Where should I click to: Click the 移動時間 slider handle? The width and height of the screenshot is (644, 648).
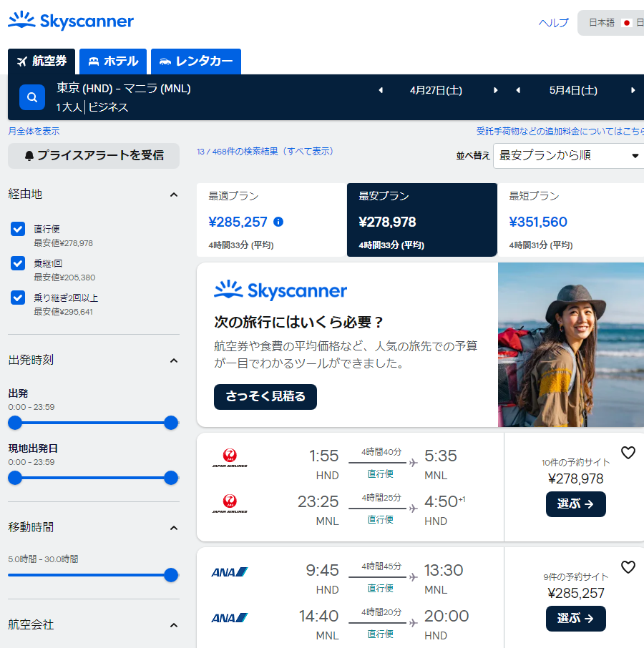[x=171, y=575]
